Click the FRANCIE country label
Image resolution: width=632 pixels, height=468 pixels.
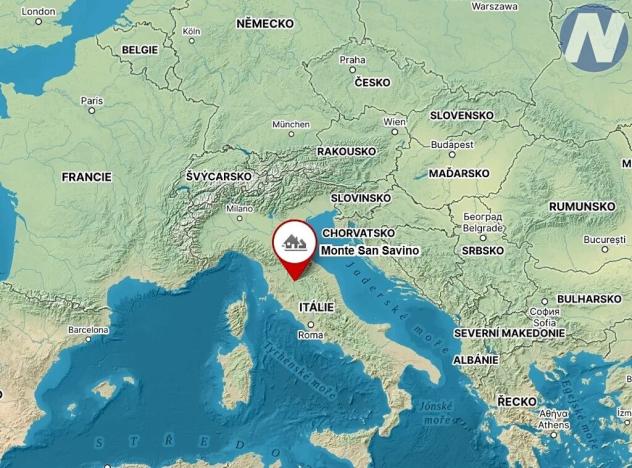point(87,177)
